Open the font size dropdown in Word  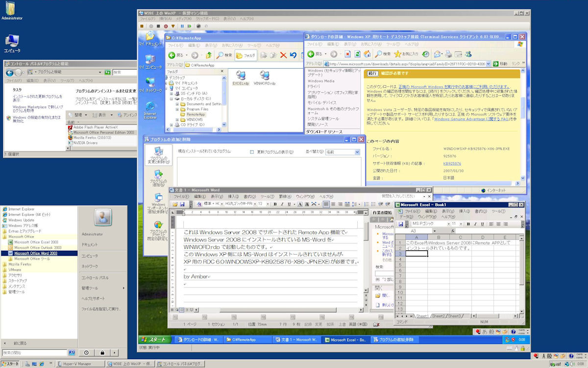[268, 204]
